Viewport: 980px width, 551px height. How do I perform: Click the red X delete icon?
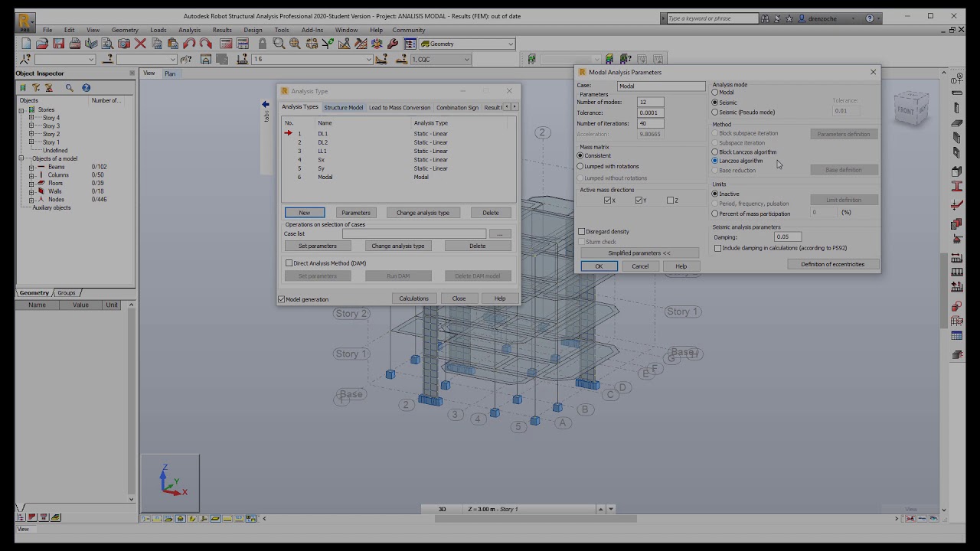(x=140, y=44)
